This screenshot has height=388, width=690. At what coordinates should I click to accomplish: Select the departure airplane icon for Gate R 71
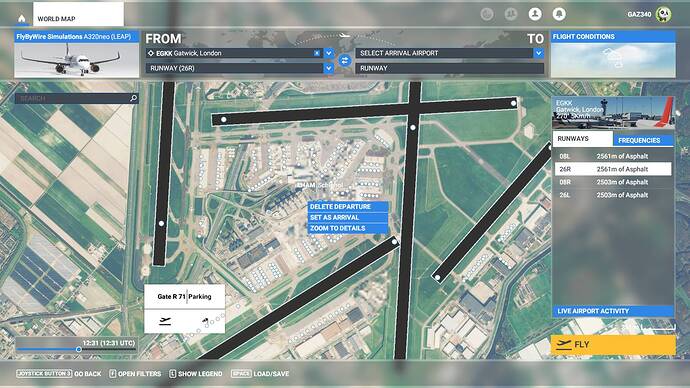tap(165, 321)
